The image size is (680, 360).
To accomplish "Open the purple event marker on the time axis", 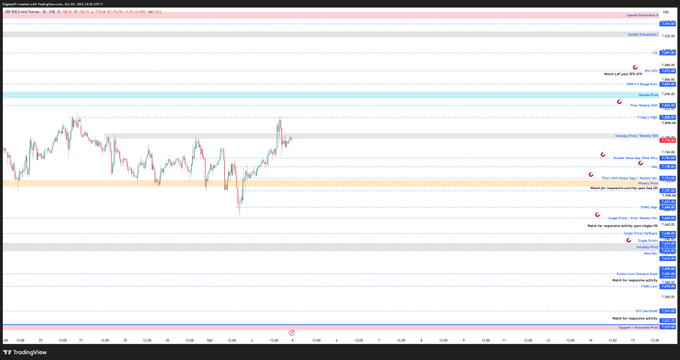I will [x=291, y=333].
